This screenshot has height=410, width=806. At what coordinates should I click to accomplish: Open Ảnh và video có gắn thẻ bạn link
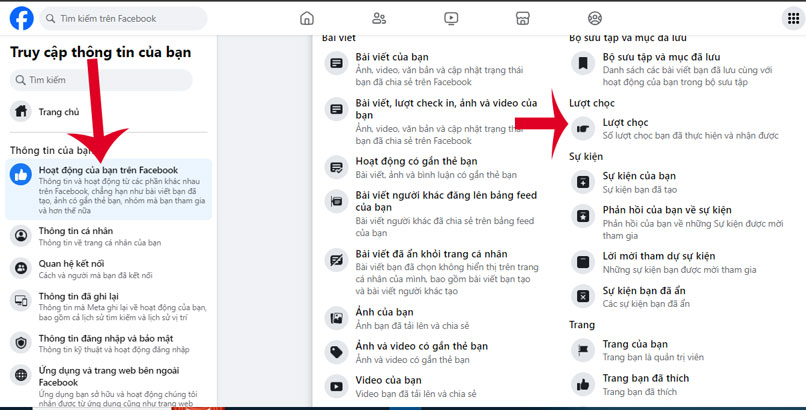tap(422, 346)
